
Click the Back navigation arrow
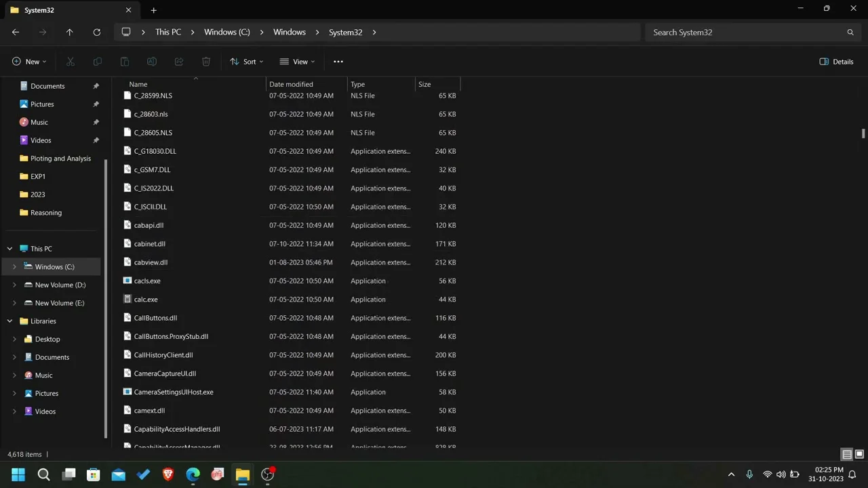coord(16,32)
